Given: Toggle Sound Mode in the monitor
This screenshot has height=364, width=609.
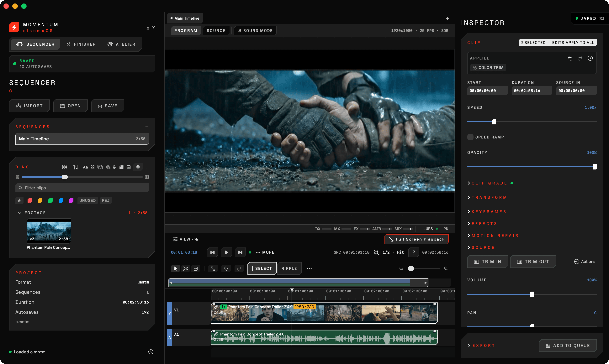Looking at the screenshot, I should [x=255, y=31].
